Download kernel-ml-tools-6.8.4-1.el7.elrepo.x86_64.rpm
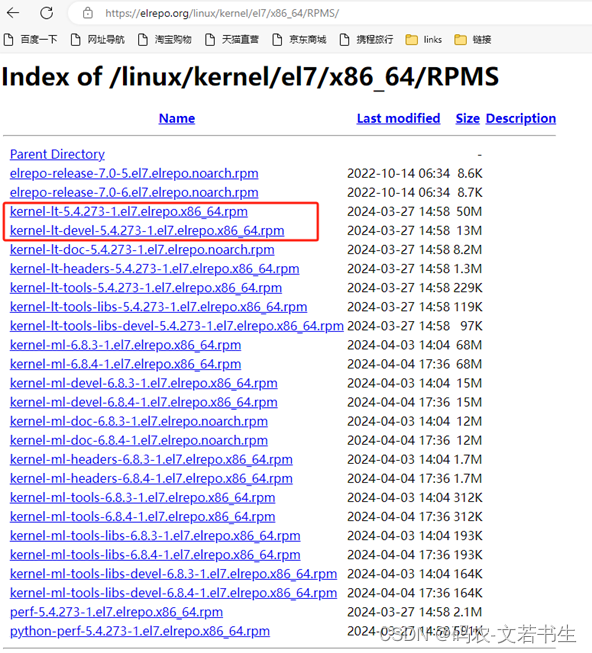The image size is (592, 653). point(142,517)
